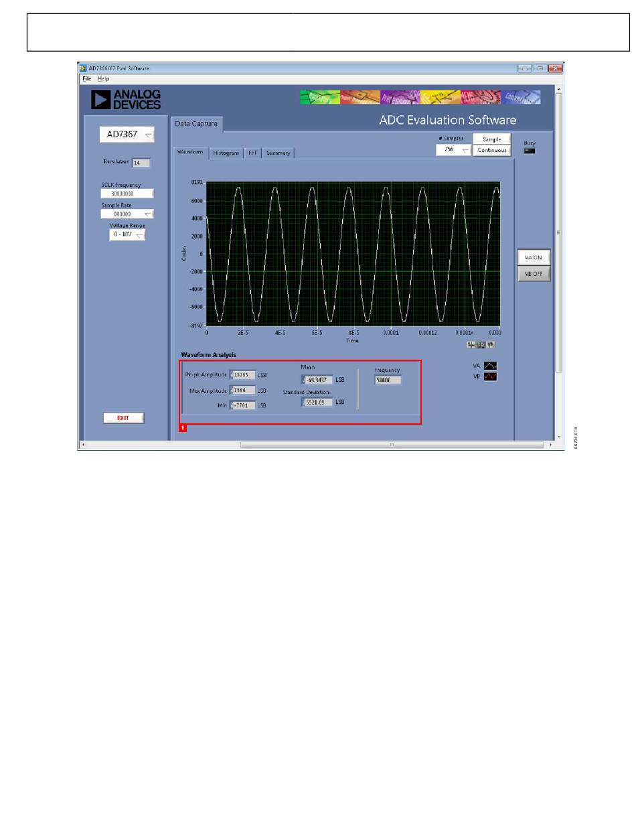
Task: Expand the Sample Rate dropdown
Action: (x=127, y=214)
